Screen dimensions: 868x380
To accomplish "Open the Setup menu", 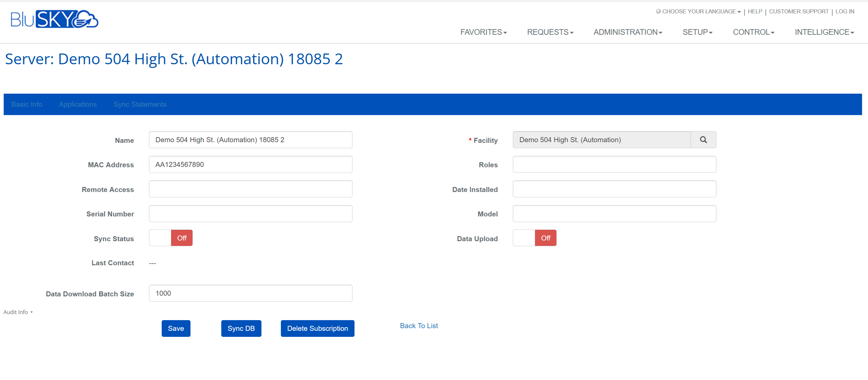I will pos(697,32).
